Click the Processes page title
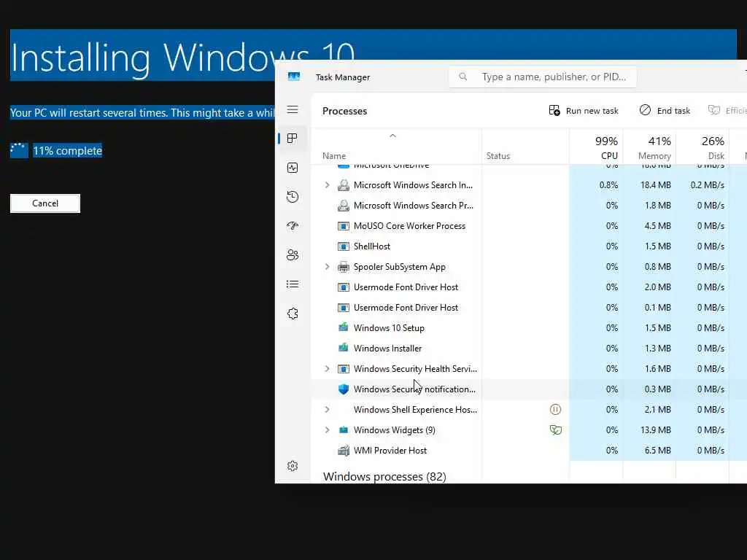747x560 pixels. point(344,111)
